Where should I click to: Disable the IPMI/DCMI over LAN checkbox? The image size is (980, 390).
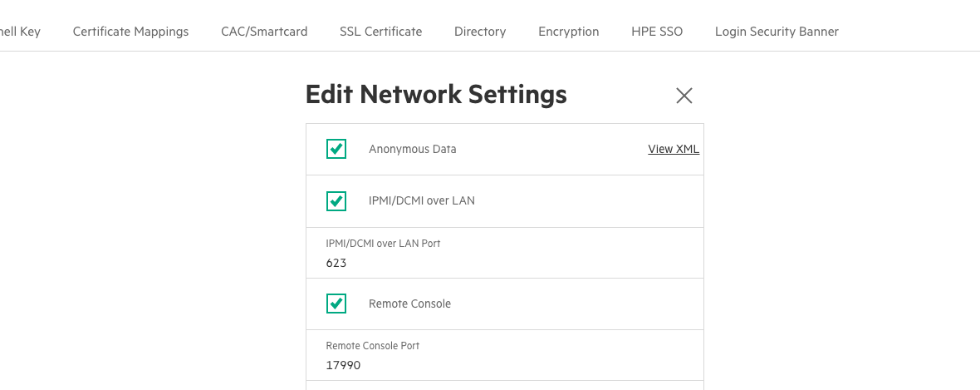click(336, 200)
